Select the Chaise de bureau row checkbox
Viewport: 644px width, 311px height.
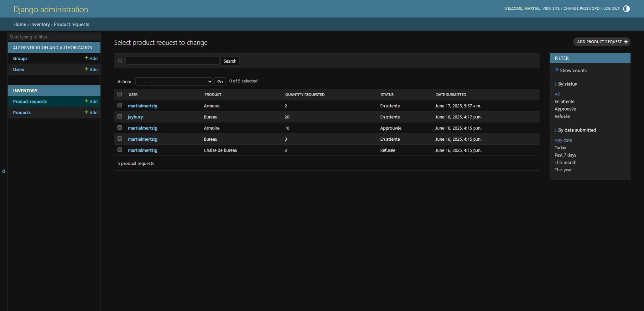point(120,150)
